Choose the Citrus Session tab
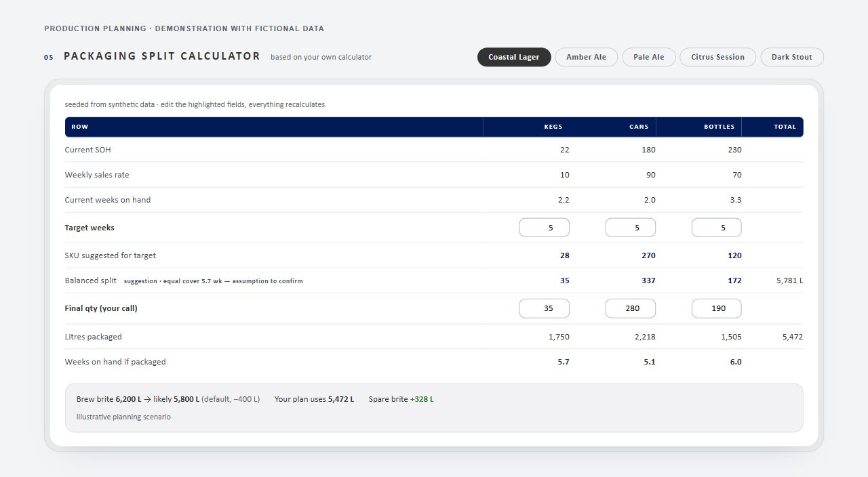Image resolution: width=868 pixels, height=477 pixels. [x=718, y=57]
